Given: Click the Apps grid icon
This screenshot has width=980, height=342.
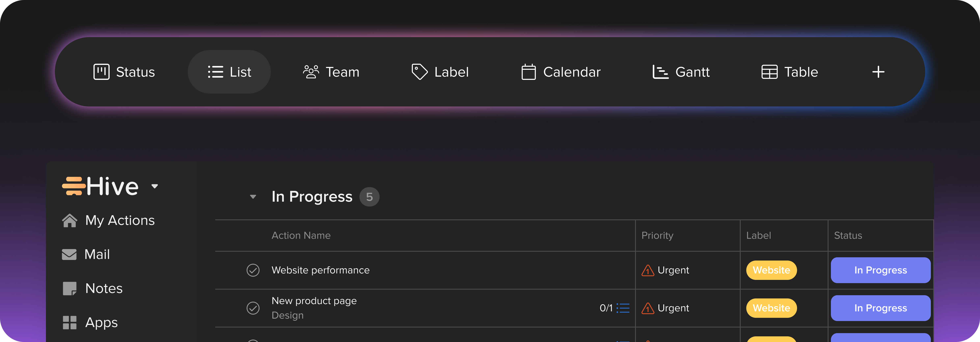Looking at the screenshot, I should (x=70, y=323).
